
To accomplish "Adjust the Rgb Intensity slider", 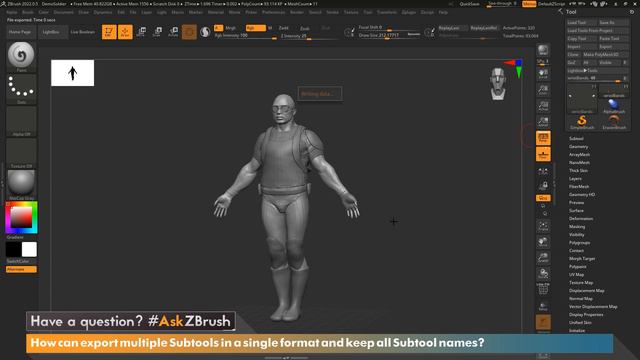I will 245,36.
